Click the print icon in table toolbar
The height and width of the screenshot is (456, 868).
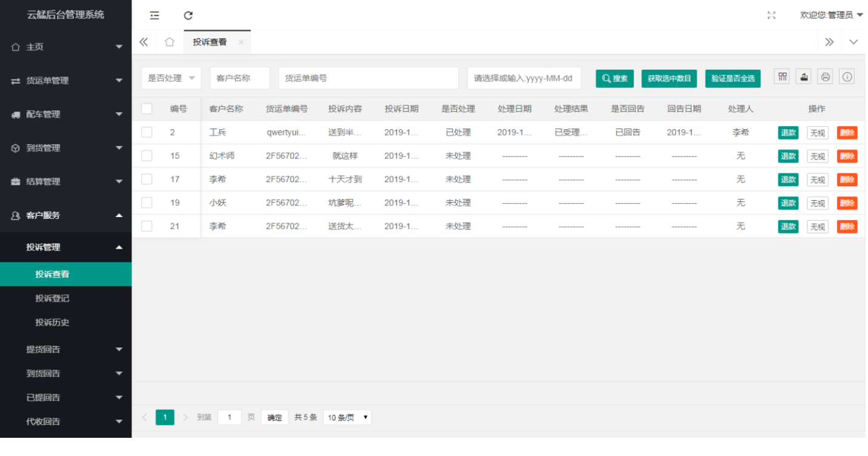[825, 76]
